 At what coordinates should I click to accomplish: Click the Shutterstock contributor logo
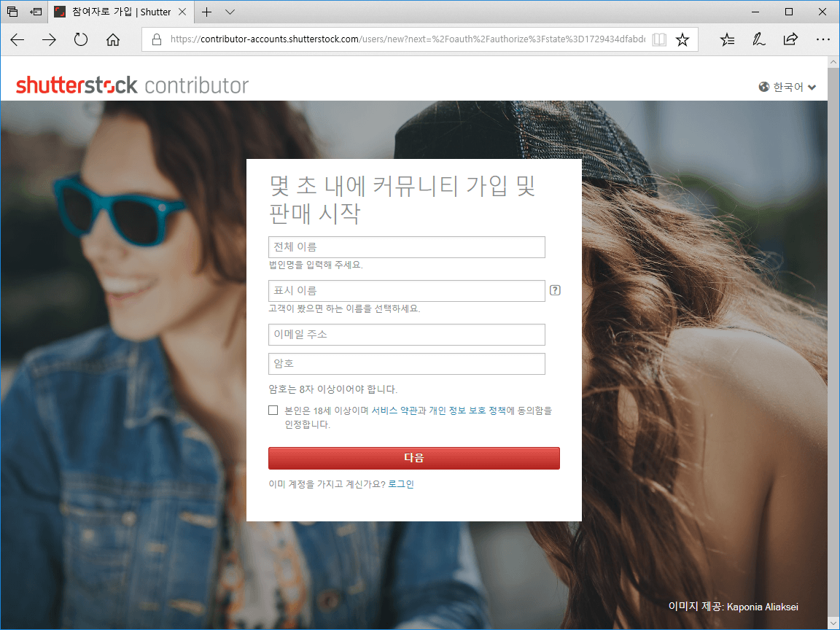coord(132,85)
